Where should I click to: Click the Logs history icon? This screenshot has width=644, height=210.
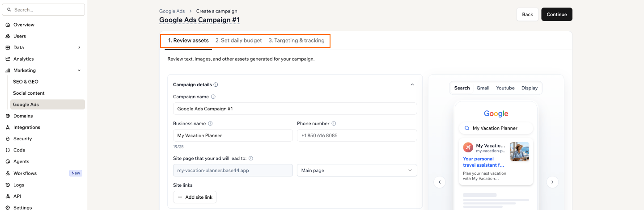[x=8, y=185]
